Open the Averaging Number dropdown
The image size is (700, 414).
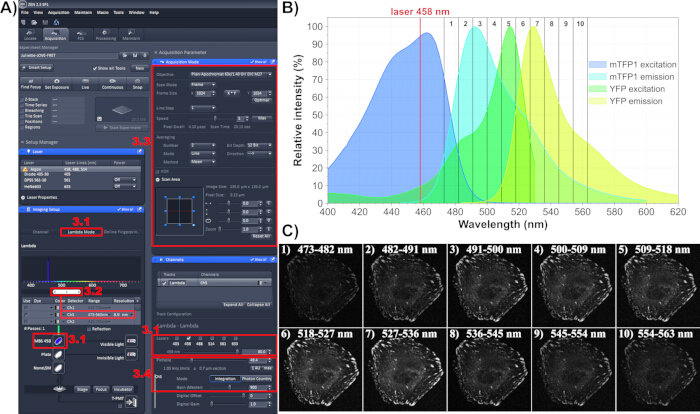pyautogui.click(x=203, y=145)
